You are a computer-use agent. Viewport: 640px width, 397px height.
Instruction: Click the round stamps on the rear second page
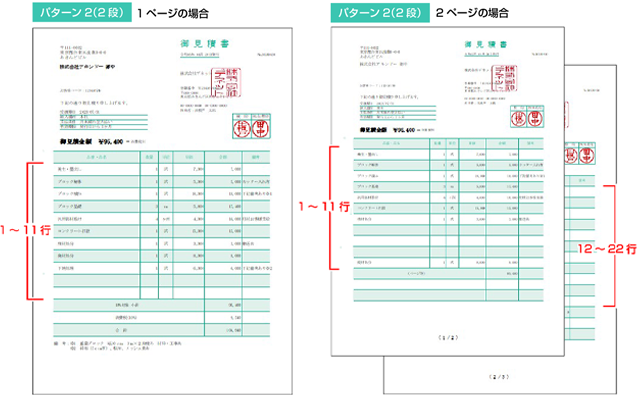tap(579, 155)
